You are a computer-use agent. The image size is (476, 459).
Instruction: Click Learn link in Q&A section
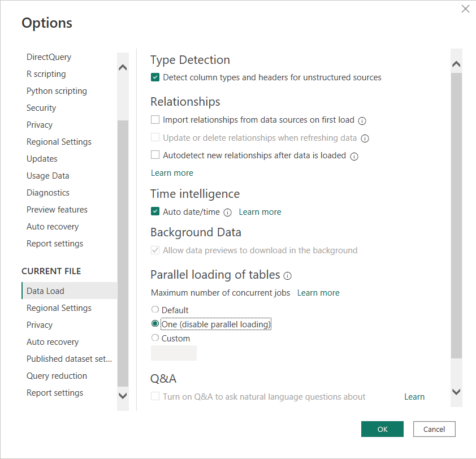pyautogui.click(x=414, y=397)
